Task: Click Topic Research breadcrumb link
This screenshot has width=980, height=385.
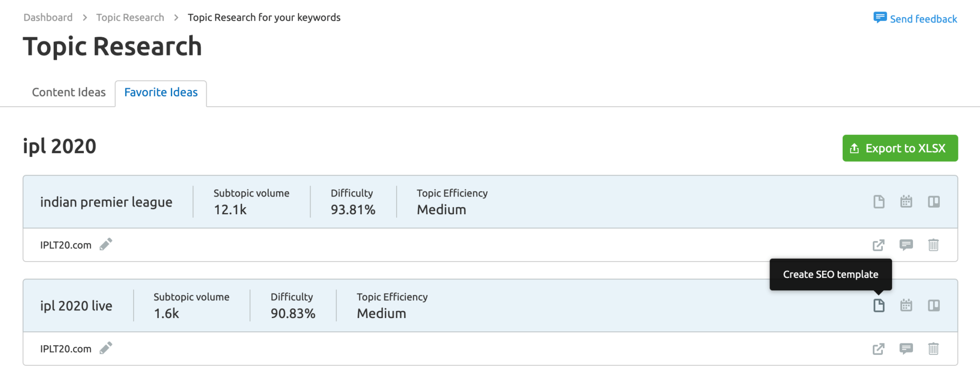Action: coord(130,18)
